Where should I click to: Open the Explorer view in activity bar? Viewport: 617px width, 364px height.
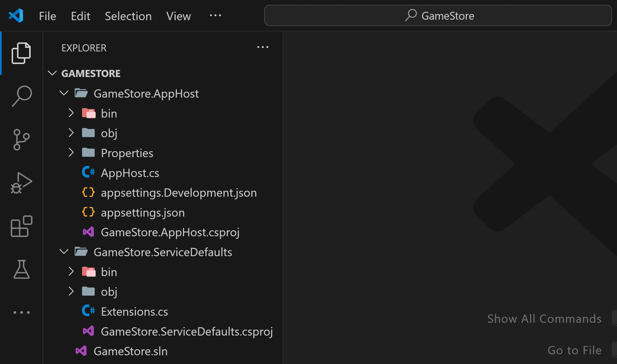tap(21, 53)
